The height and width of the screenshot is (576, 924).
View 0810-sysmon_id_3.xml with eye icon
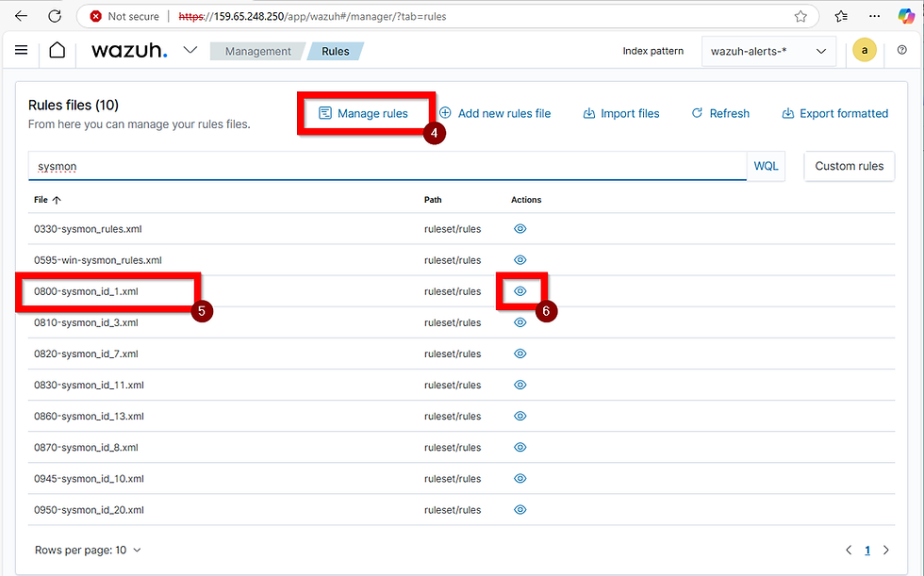pyautogui.click(x=520, y=322)
